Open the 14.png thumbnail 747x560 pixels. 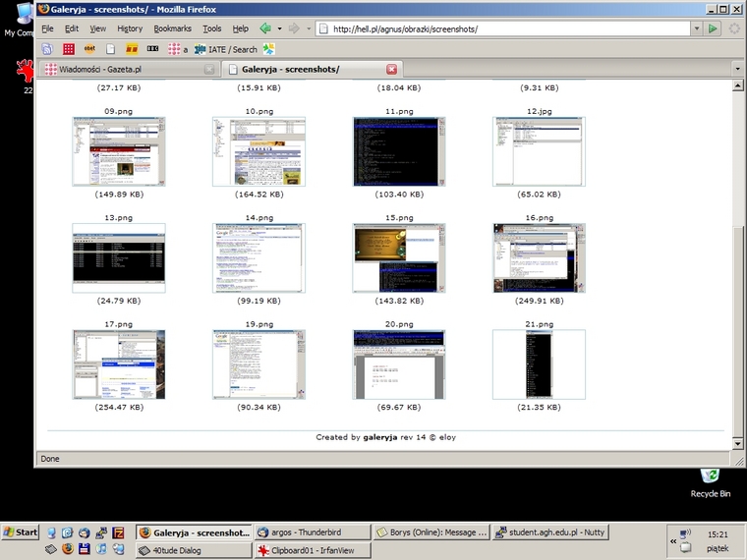pyautogui.click(x=259, y=257)
